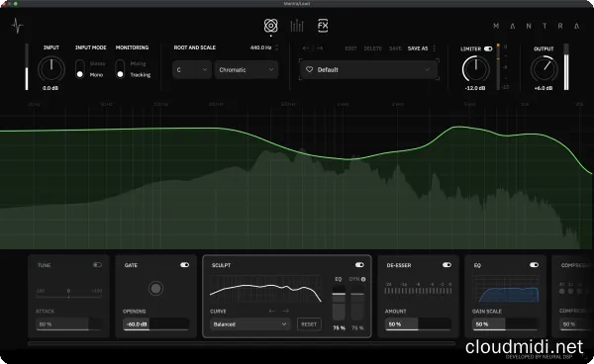594x364 pixels.
Task: Click the MANTRA logo text
Action: pyautogui.click(x=536, y=26)
